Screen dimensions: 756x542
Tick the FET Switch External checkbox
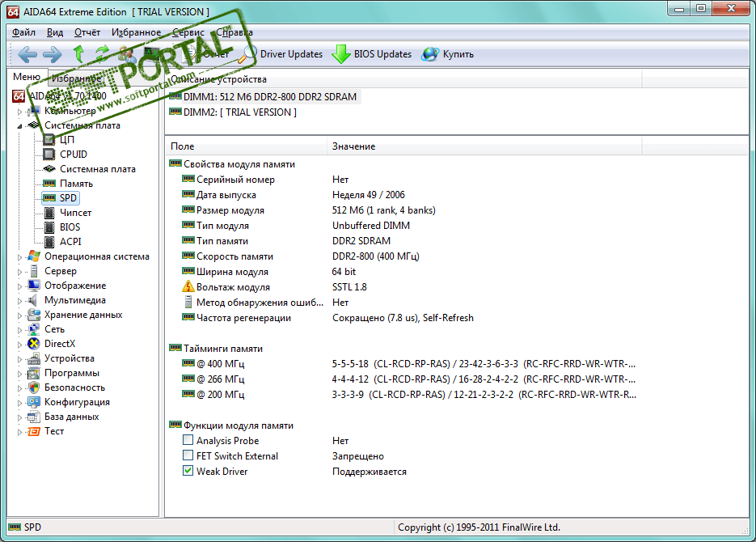[x=188, y=455]
